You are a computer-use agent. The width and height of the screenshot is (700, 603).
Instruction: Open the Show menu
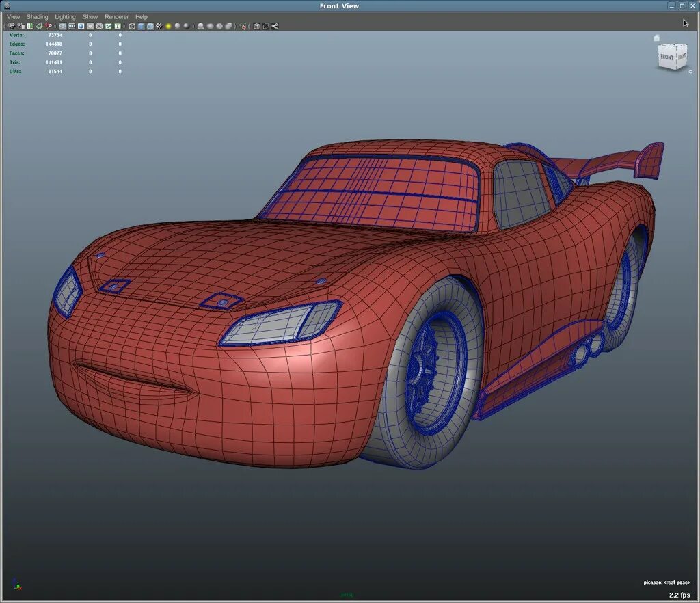(90, 17)
